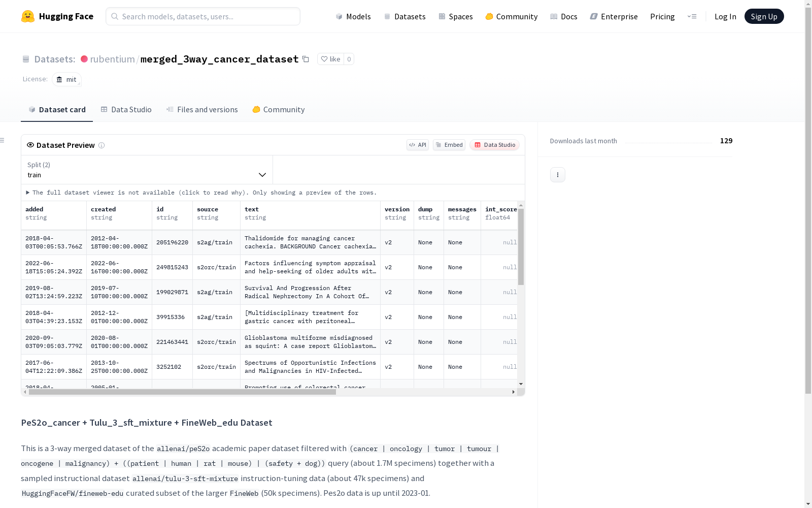Open Enterprise in the top navigation
Image resolution: width=812 pixels, height=508 pixels.
614,16
